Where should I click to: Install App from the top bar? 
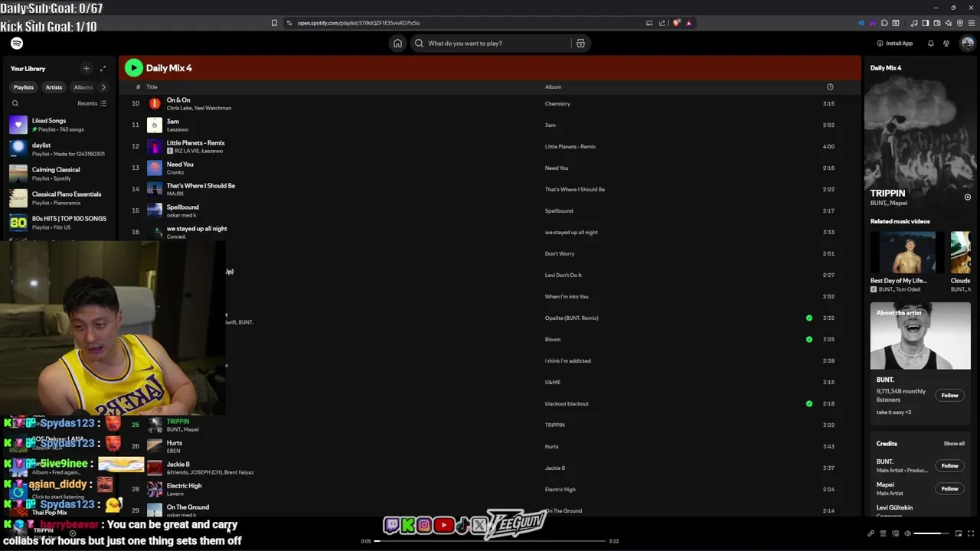pos(894,44)
